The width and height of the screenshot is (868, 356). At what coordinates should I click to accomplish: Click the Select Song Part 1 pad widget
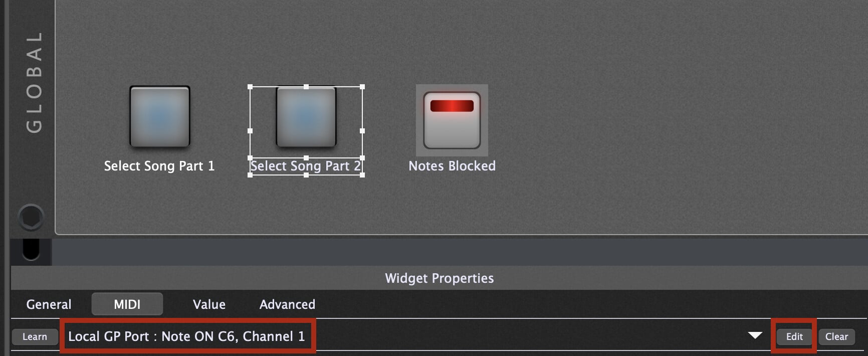(x=160, y=117)
